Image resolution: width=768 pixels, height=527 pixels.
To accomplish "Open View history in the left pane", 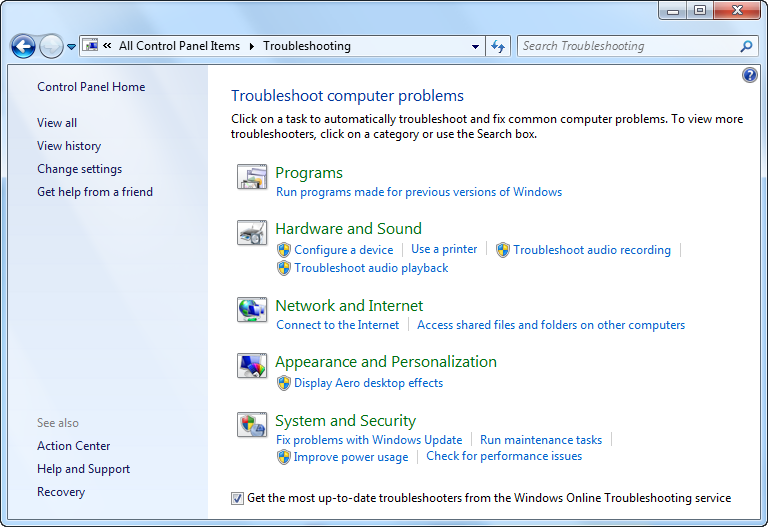I will point(69,146).
